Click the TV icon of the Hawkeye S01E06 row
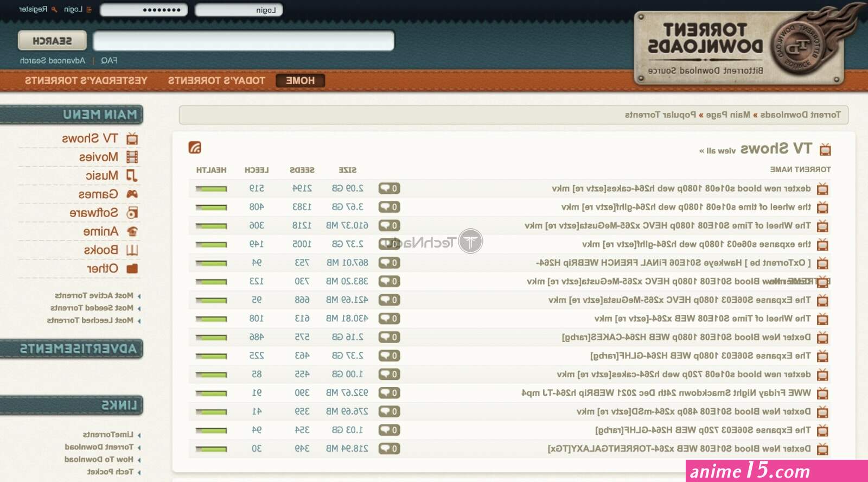This screenshot has width=868, height=482. (x=823, y=263)
